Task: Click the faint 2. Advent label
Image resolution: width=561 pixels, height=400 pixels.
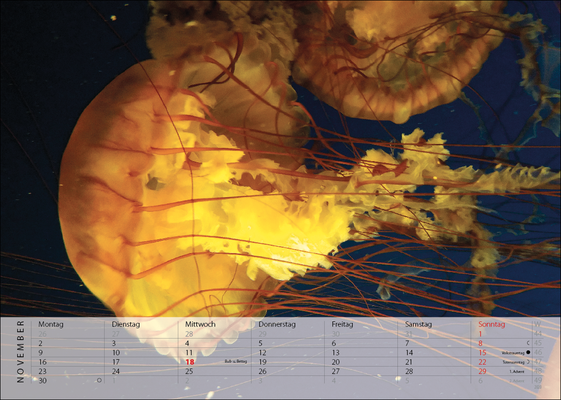Action: 517,381
